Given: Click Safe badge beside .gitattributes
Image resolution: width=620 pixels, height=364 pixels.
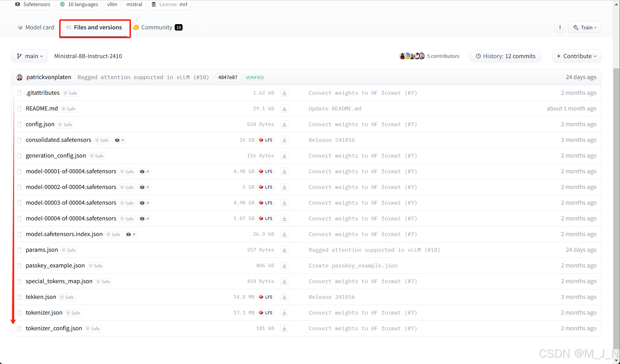Looking at the screenshot, I should point(70,93).
